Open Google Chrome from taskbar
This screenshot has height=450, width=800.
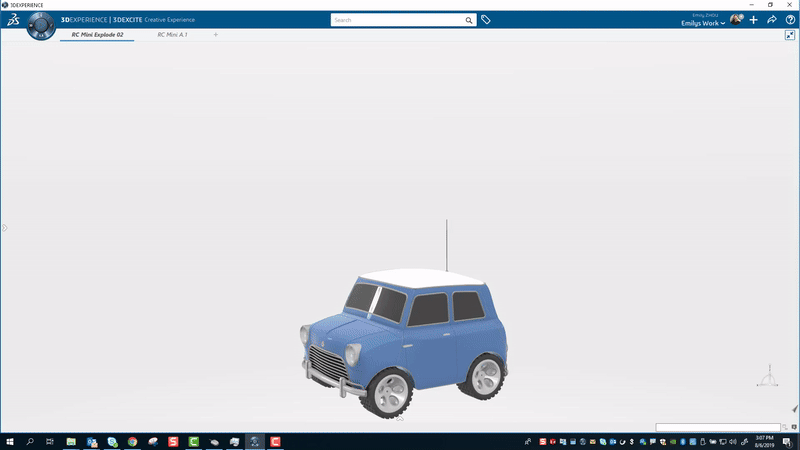pyautogui.click(x=132, y=441)
